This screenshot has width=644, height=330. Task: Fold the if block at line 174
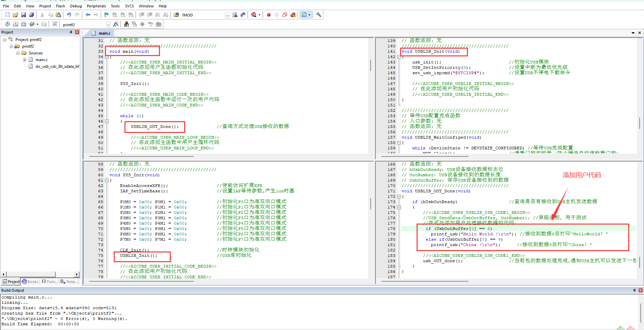[399, 207]
